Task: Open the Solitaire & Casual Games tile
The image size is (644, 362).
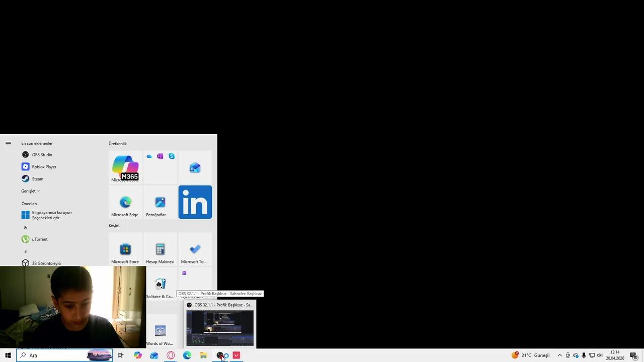Action: [160, 284]
